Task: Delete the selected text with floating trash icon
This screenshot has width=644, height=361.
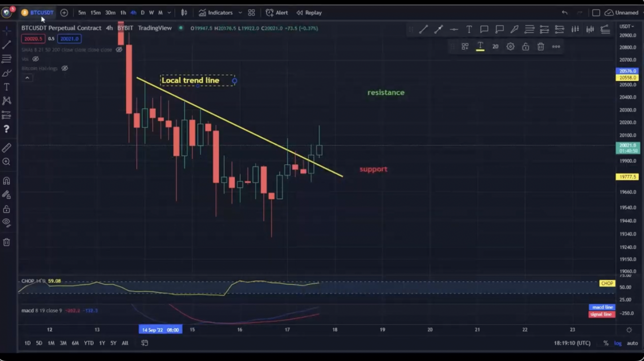Action: (x=541, y=46)
